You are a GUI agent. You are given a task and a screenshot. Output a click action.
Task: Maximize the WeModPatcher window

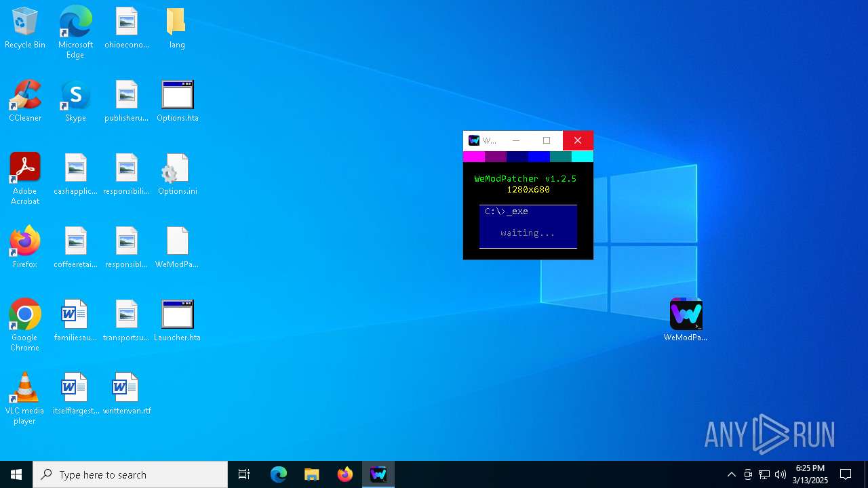click(547, 140)
